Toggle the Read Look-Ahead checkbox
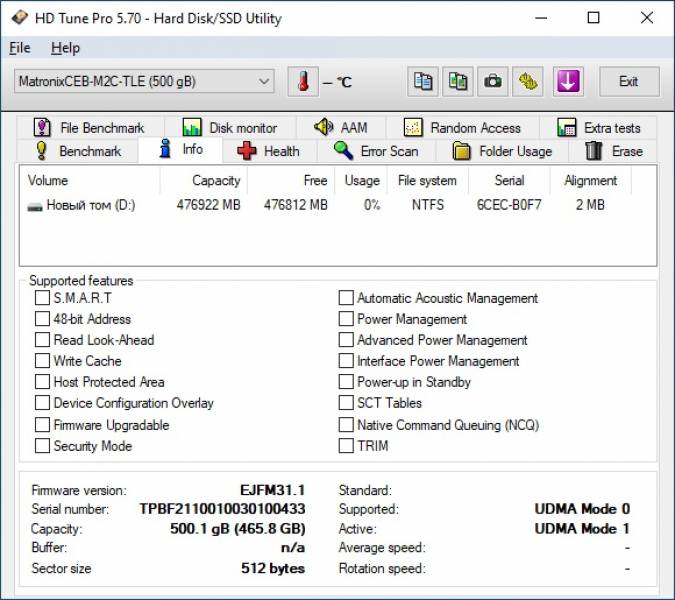 (x=42, y=340)
